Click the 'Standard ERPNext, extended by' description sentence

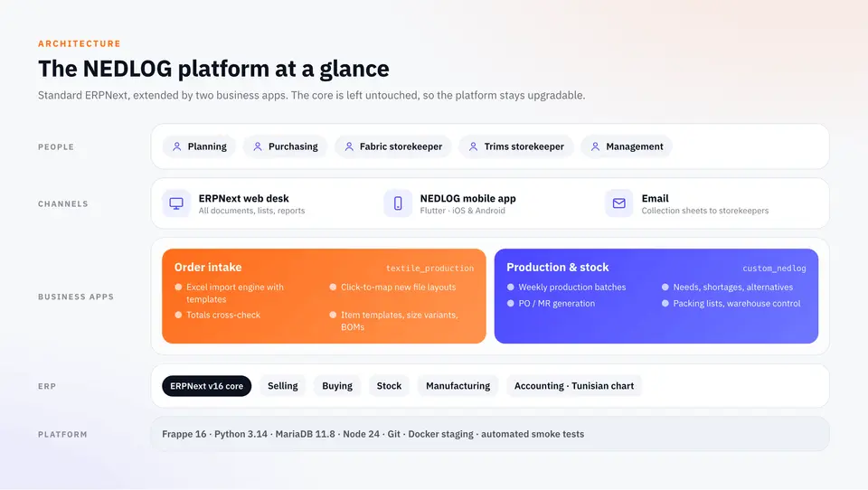312,95
